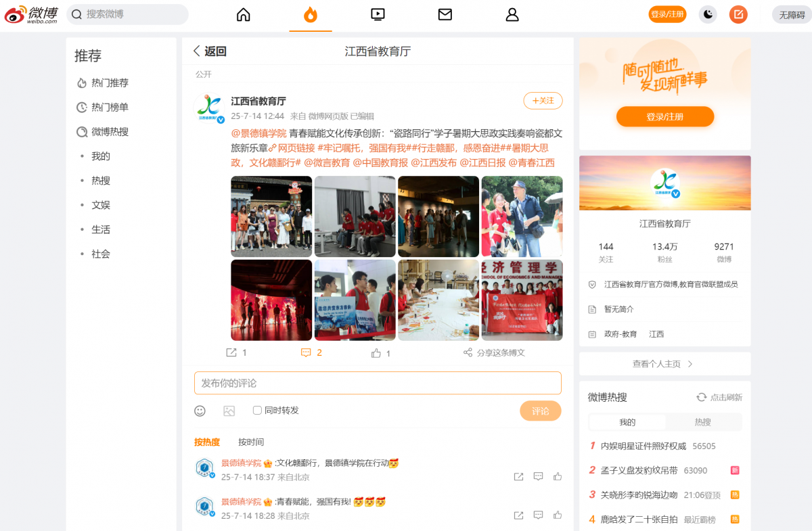Sort comments by 按热度

(x=207, y=442)
